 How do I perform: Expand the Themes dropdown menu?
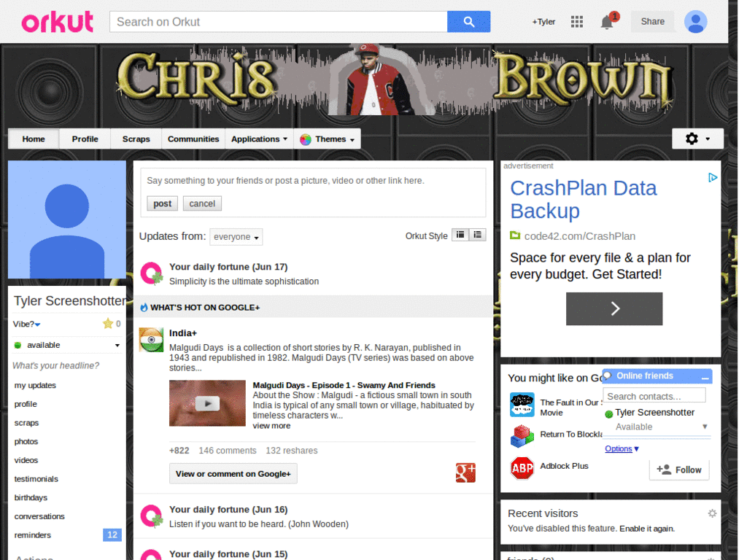pos(328,139)
